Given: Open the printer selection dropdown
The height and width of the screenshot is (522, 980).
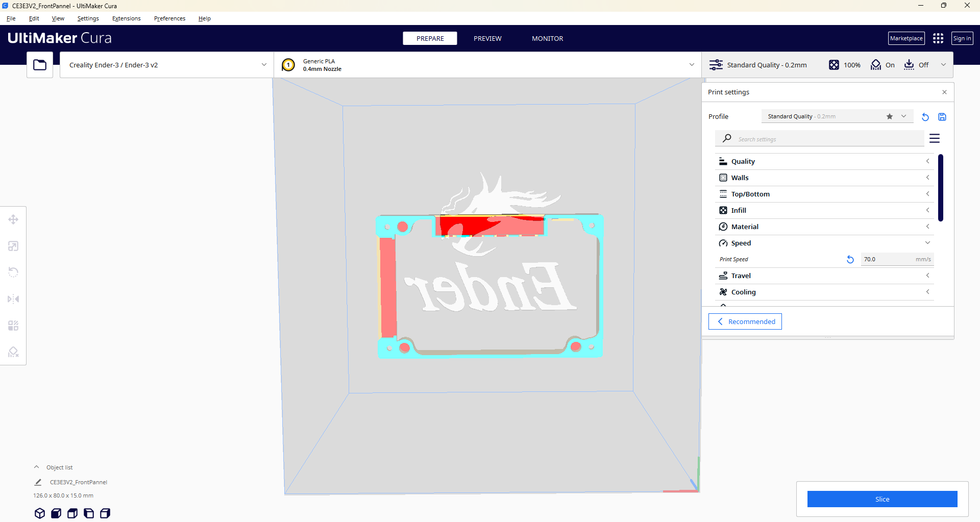Looking at the screenshot, I should tap(166, 65).
